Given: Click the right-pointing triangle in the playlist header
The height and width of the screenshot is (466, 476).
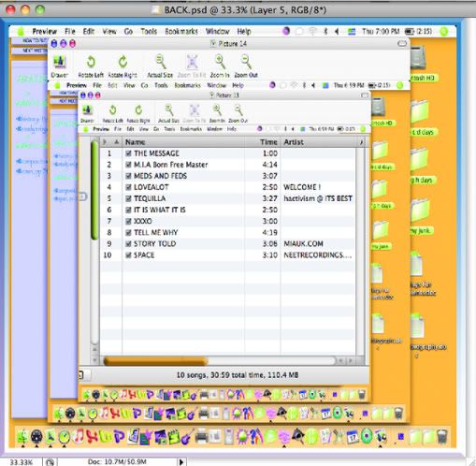Looking at the screenshot, I should point(105,142).
